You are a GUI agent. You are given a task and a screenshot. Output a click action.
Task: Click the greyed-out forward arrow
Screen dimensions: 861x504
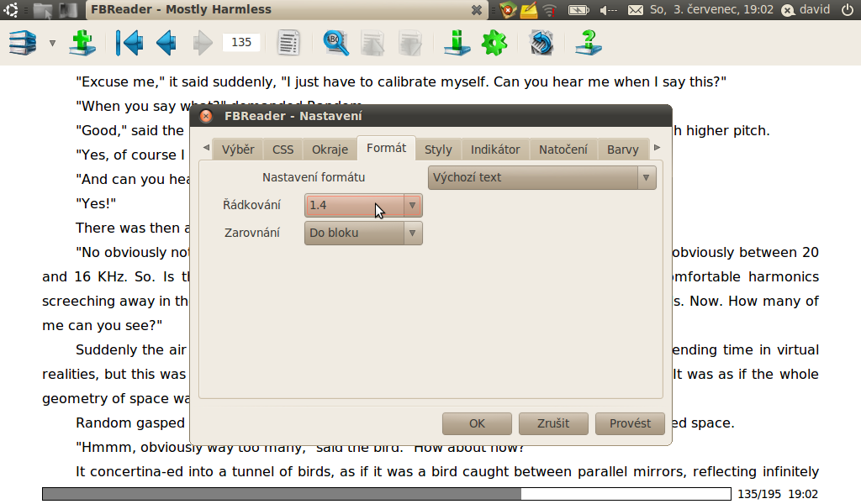click(203, 43)
